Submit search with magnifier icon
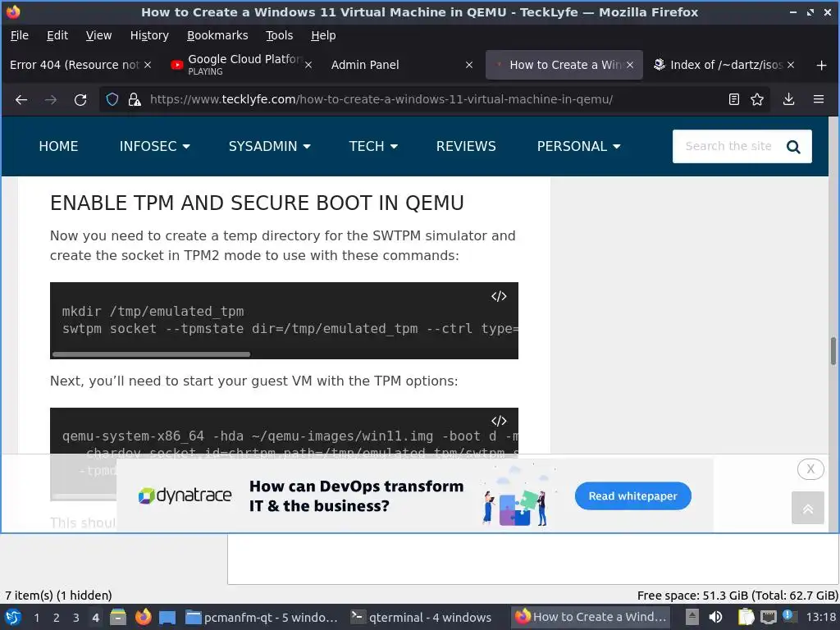840x630 pixels. point(793,147)
